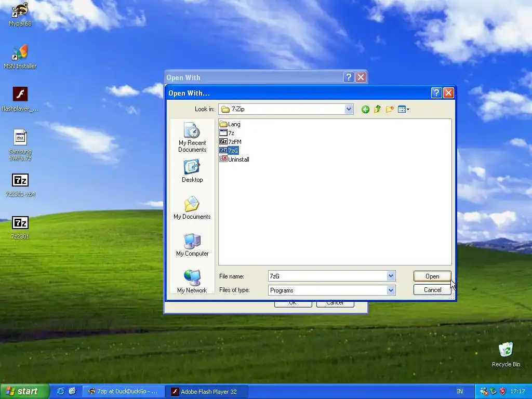Launch Internet Explorer from Quick Launch

click(60, 391)
